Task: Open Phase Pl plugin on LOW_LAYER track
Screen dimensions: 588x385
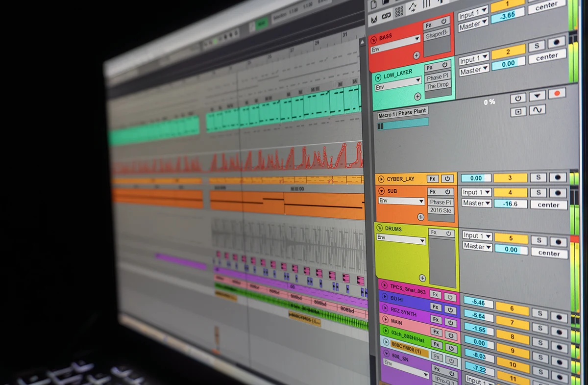Action: coord(437,77)
